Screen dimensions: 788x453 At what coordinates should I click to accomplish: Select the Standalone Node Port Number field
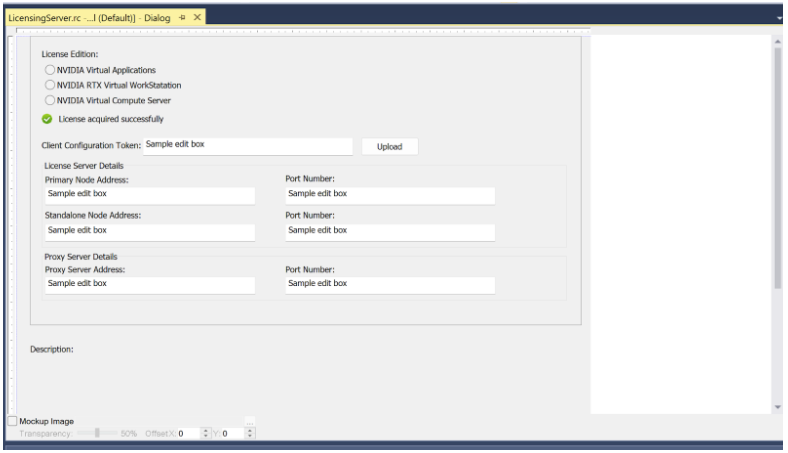[x=390, y=232]
